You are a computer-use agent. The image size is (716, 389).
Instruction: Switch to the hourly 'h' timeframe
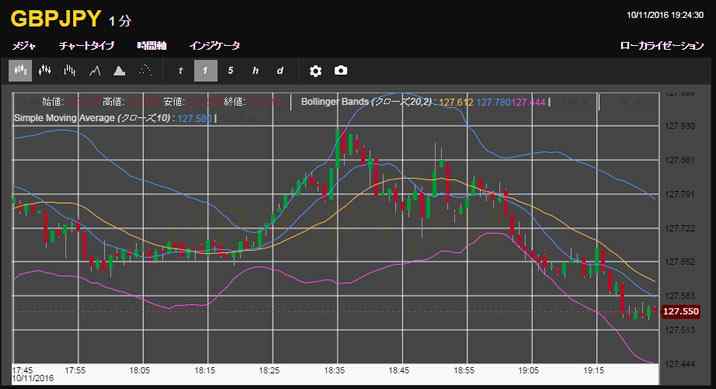[x=255, y=71]
